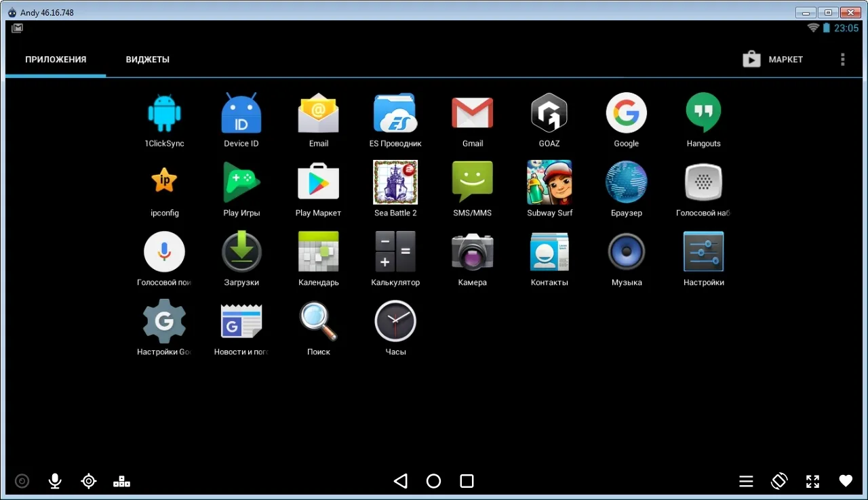868x500 pixels.
Task: Launch the Subway Surf game
Action: point(549,183)
